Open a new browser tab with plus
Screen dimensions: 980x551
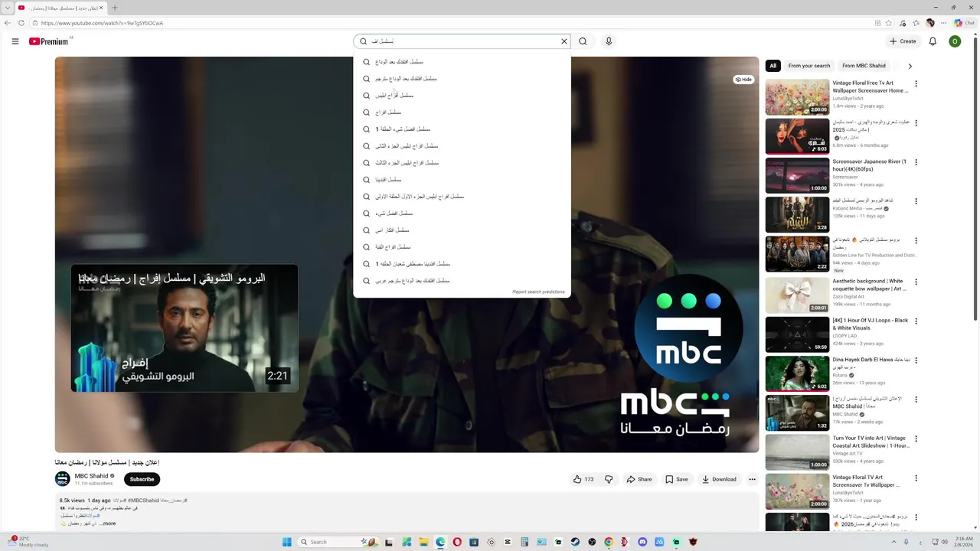click(x=115, y=8)
